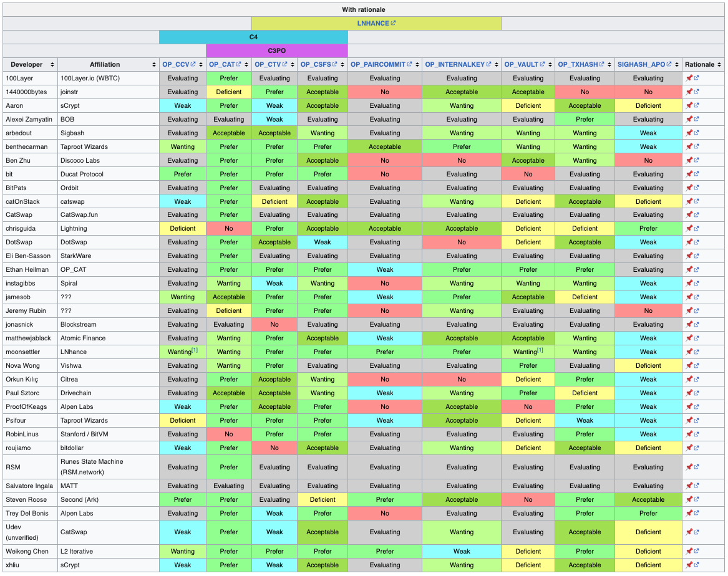Open the OP_CSFS column header link
The height and width of the screenshot is (576, 728).
click(319, 64)
